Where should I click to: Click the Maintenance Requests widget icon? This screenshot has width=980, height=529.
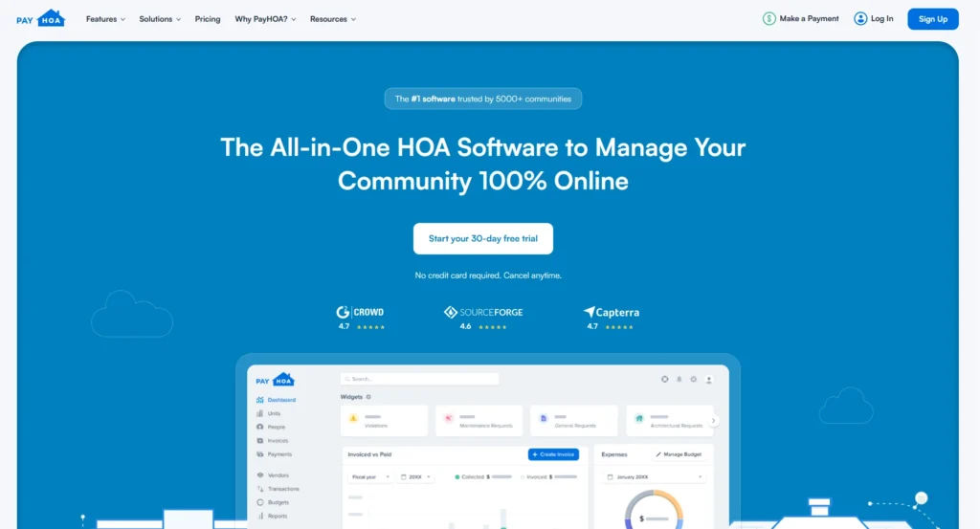[448, 418]
